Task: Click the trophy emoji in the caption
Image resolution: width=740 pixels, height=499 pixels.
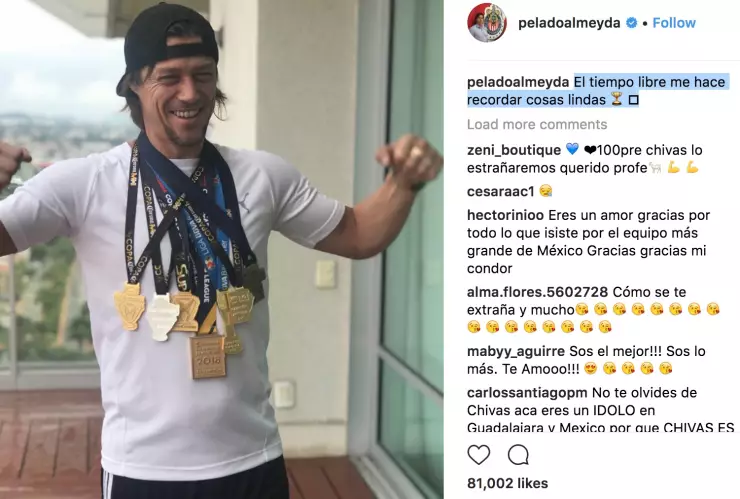Action: point(616,100)
